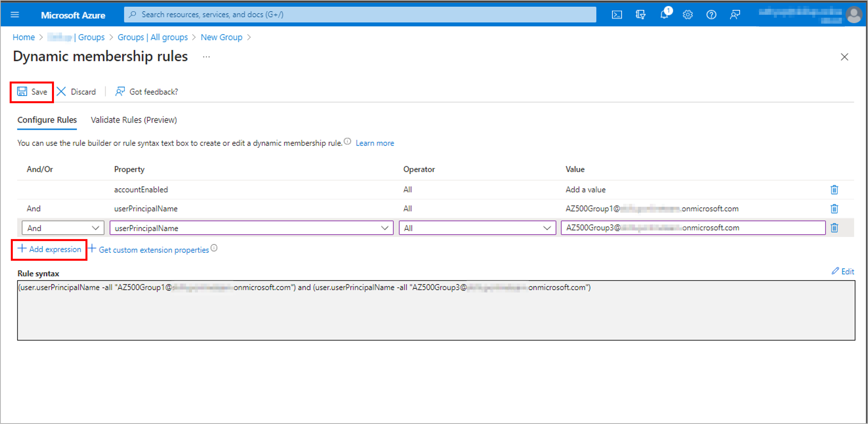Screen dimensions: 868x424
Task: Switch to Validate Rules (Preview) tab
Action: 134,120
